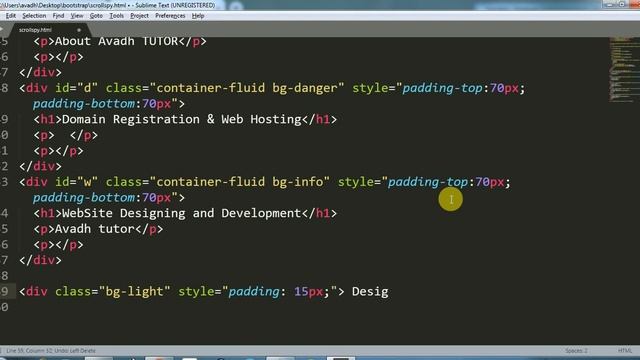Click the minimap code overview

coord(624,69)
